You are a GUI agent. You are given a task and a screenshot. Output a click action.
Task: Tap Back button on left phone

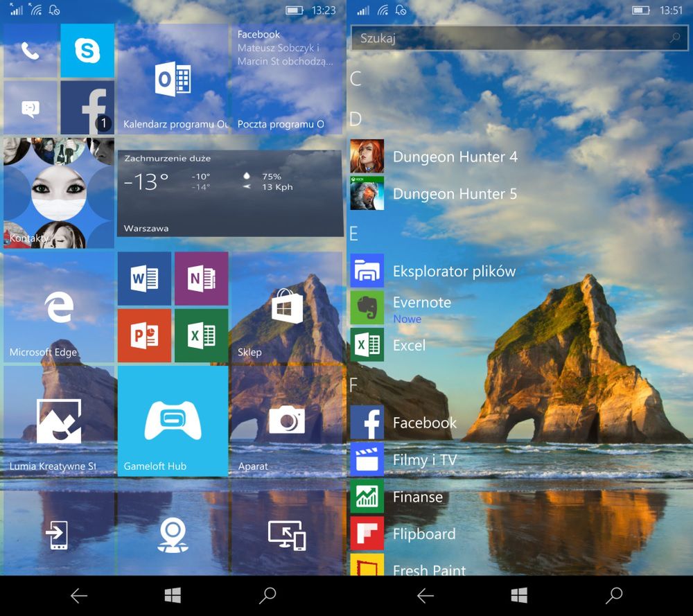79,596
